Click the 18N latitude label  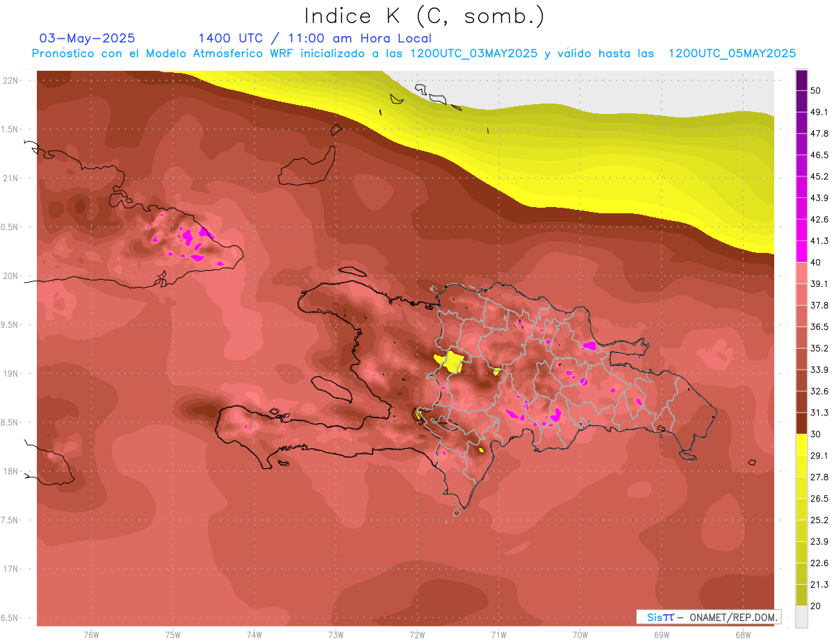[x=10, y=471]
